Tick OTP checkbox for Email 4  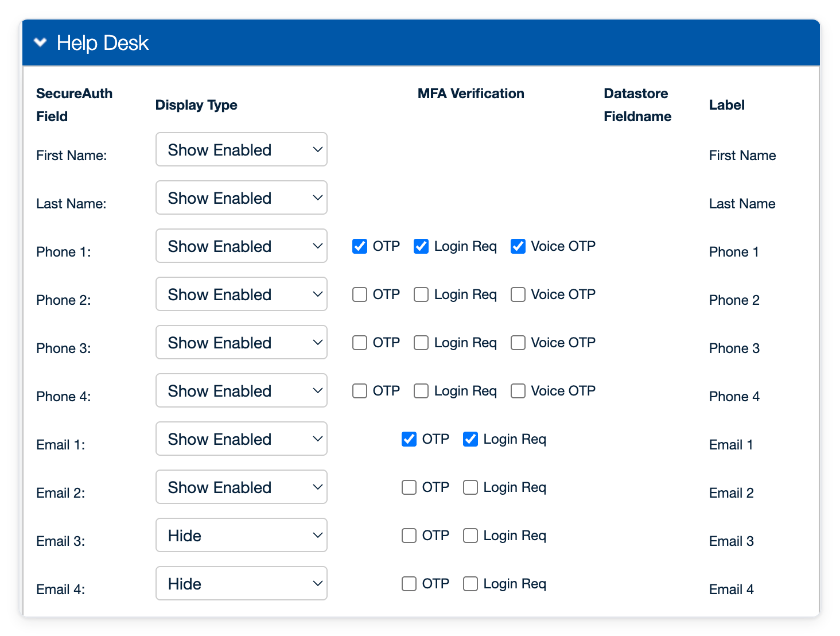point(409,584)
